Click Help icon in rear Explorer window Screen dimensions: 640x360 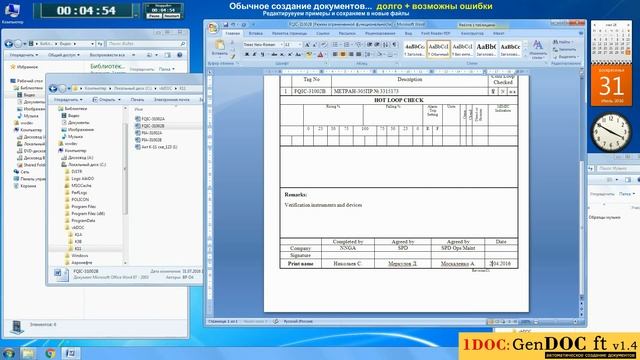(179, 55)
